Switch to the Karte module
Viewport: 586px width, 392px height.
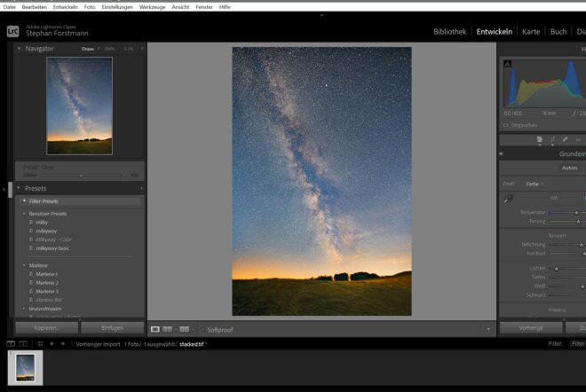[531, 32]
